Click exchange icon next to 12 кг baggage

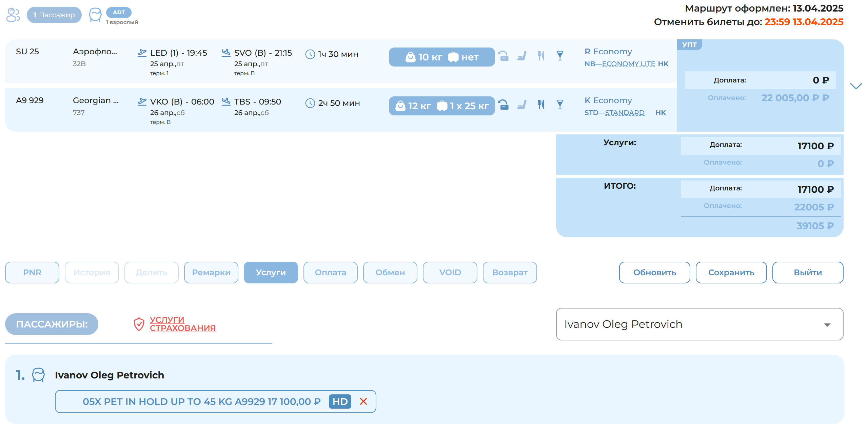click(x=504, y=105)
